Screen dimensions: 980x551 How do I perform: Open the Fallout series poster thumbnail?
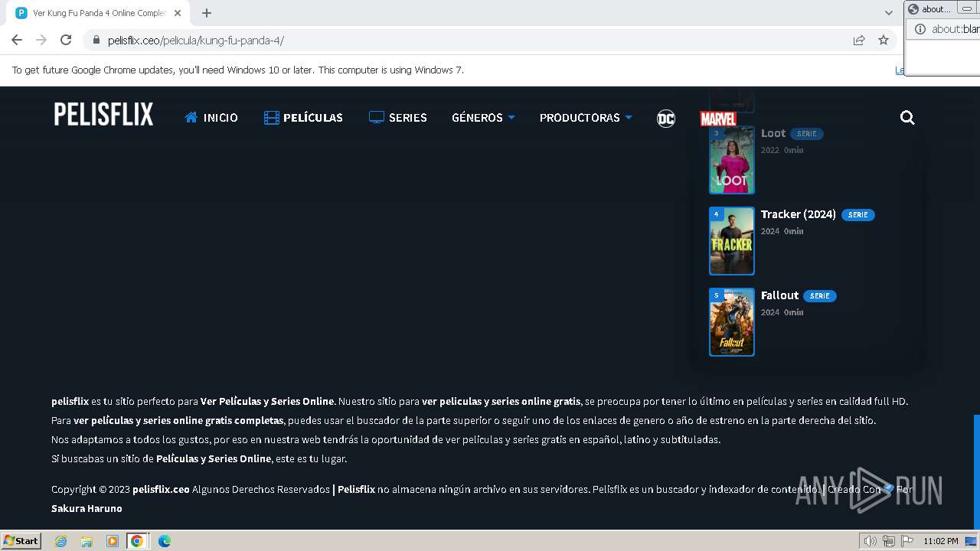click(732, 322)
